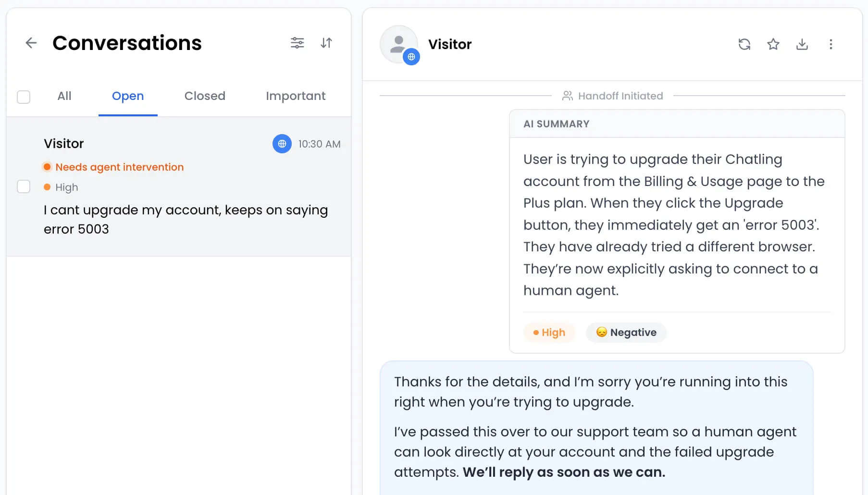Switch to the Closed tab
Screen dimensions: 868x495
pos(205,96)
